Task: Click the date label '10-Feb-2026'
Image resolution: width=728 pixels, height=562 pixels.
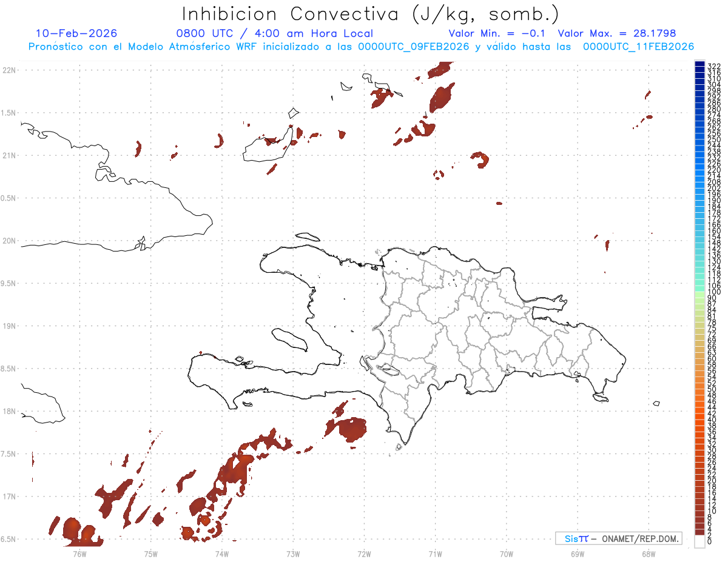Action: tap(76, 33)
